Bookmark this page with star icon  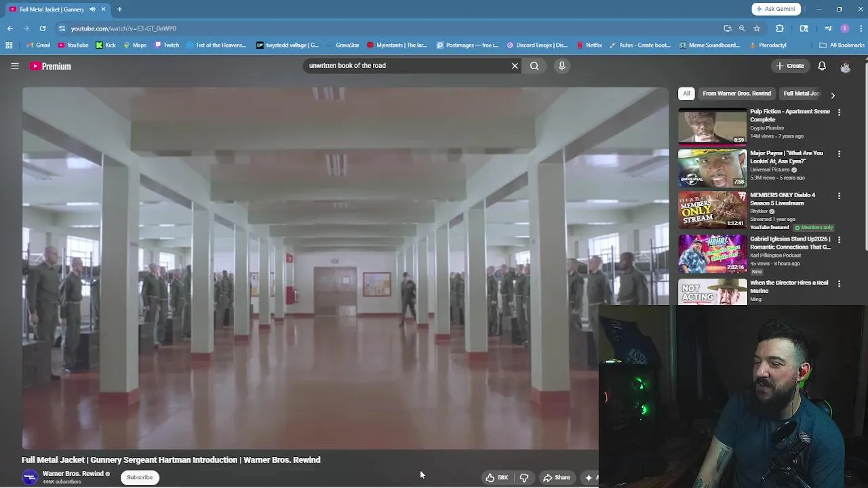pos(757,28)
